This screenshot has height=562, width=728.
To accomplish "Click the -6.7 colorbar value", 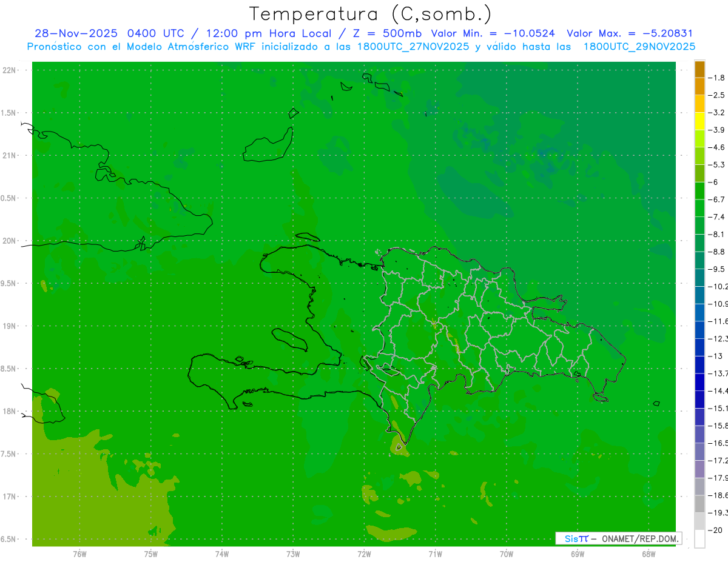I will 716,199.
